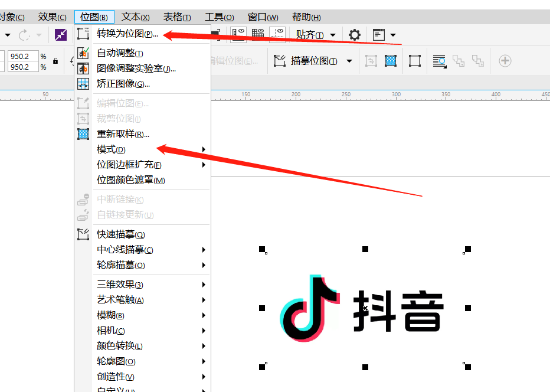This screenshot has width=550, height=392.
Task: Choose 自动调整(T) menu entry
Action: (143, 53)
